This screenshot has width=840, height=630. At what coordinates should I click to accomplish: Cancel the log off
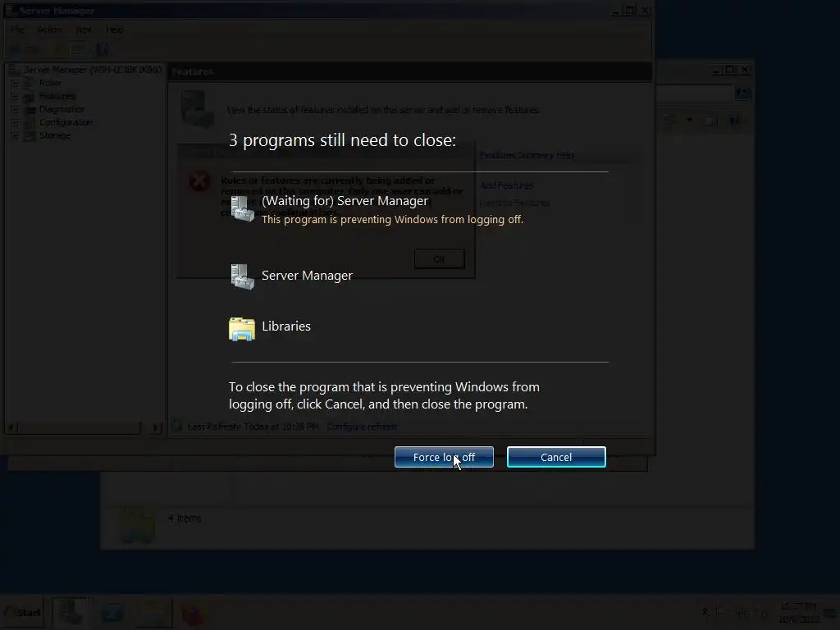556,457
